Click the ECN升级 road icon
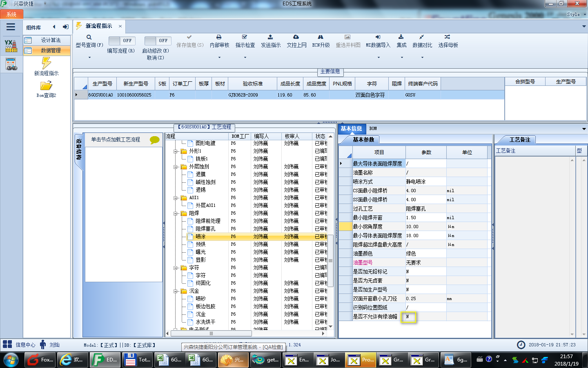Image resolution: width=588 pixels, height=368 pixels. tap(321, 37)
